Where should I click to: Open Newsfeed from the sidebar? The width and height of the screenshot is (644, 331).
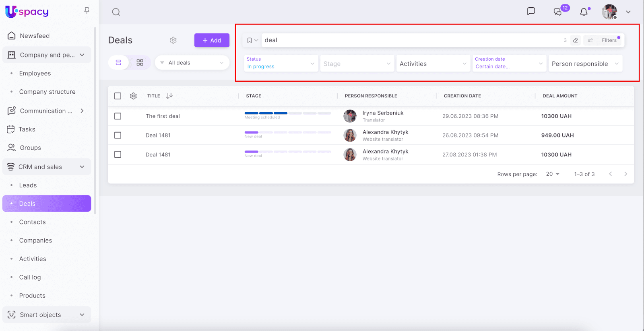pos(35,36)
